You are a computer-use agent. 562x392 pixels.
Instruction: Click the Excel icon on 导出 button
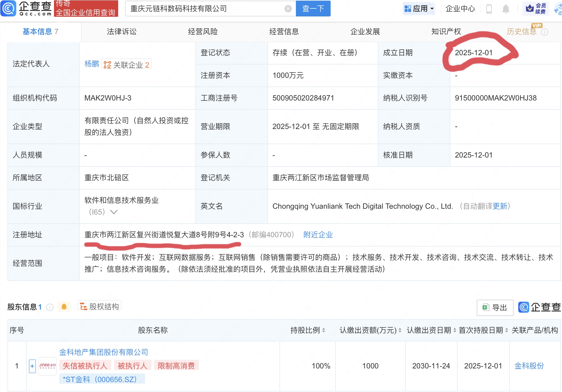pos(486,307)
